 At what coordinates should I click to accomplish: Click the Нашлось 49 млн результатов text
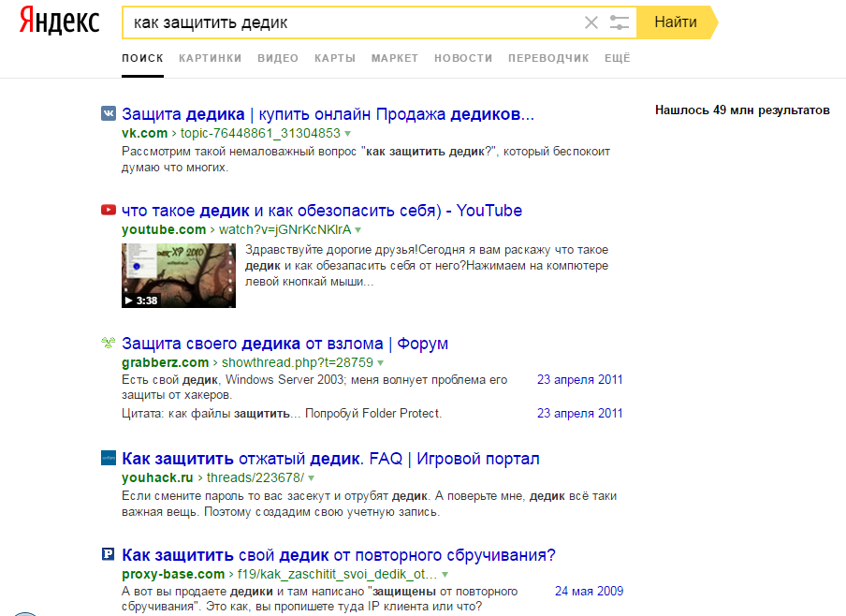pyautogui.click(x=742, y=110)
